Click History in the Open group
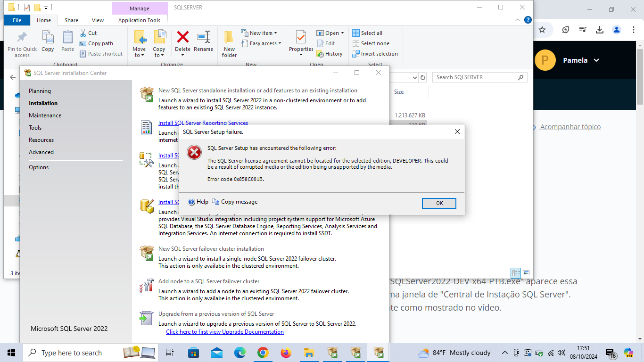 point(330,54)
